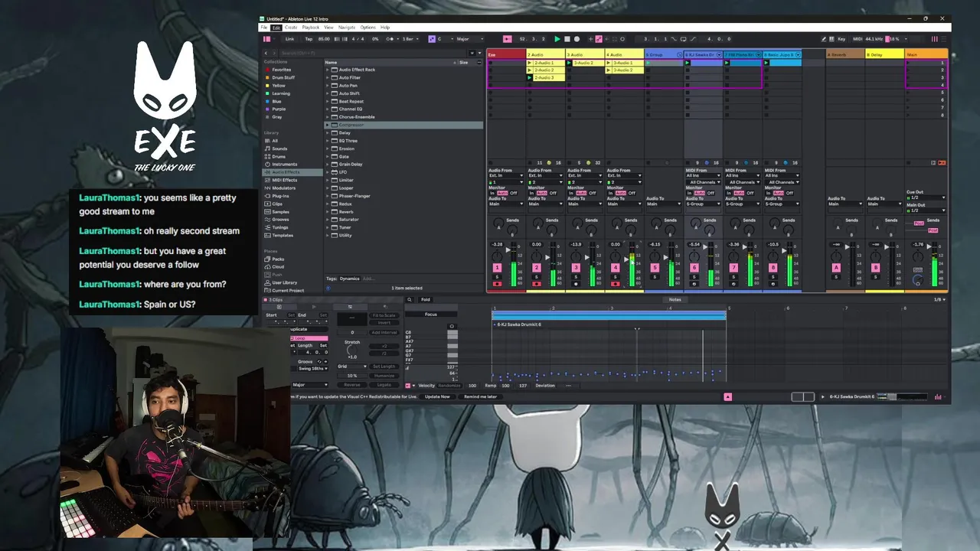Click the pink Follow playback icon
The image size is (980, 551).
tap(507, 39)
